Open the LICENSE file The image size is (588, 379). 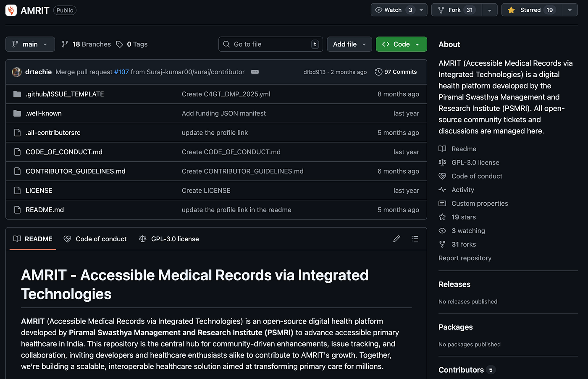click(x=39, y=191)
